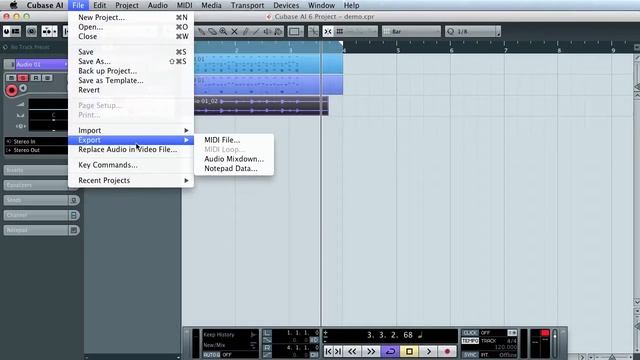640x360 pixels.
Task: Go to next marker in transport
Action: click(x=338, y=351)
